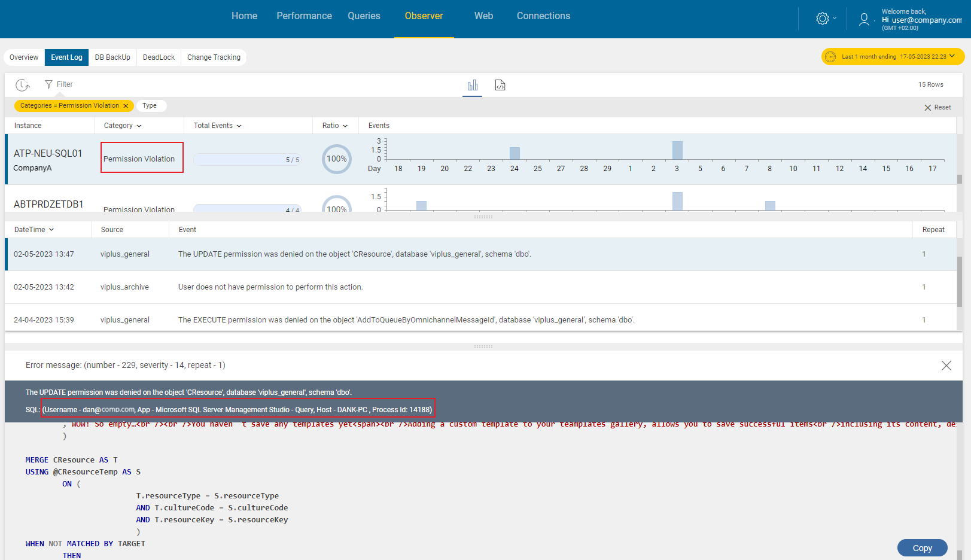
Task: Open the Connections tab
Action: [543, 16]
